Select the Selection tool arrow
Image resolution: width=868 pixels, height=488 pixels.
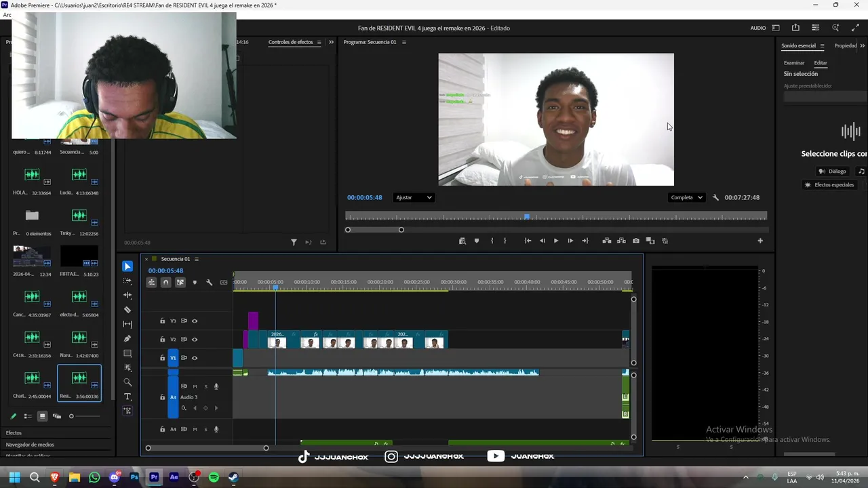[x=127, y=266]
